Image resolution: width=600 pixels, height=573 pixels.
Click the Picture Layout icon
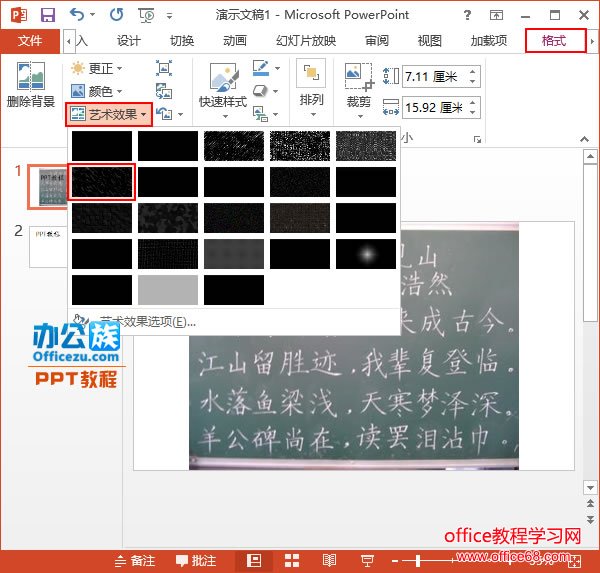[260, 114]
